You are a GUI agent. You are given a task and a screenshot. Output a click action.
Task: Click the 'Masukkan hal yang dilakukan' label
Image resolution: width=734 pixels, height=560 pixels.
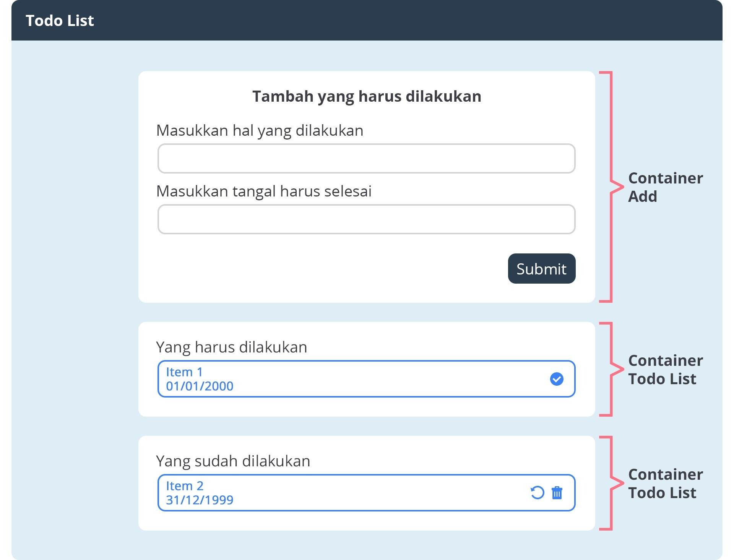pyautogui.click(x=260, y=131)
